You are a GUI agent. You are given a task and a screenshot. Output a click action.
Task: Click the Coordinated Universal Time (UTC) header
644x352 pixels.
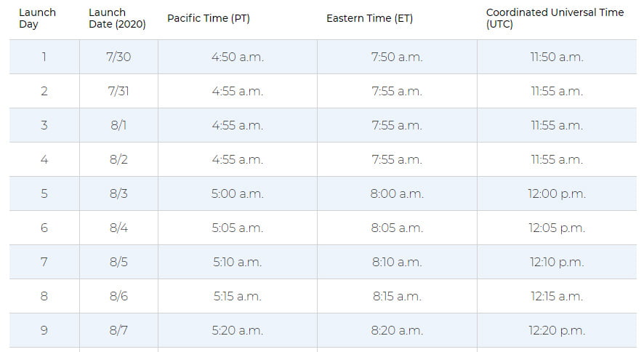click(x=554, y=18)
